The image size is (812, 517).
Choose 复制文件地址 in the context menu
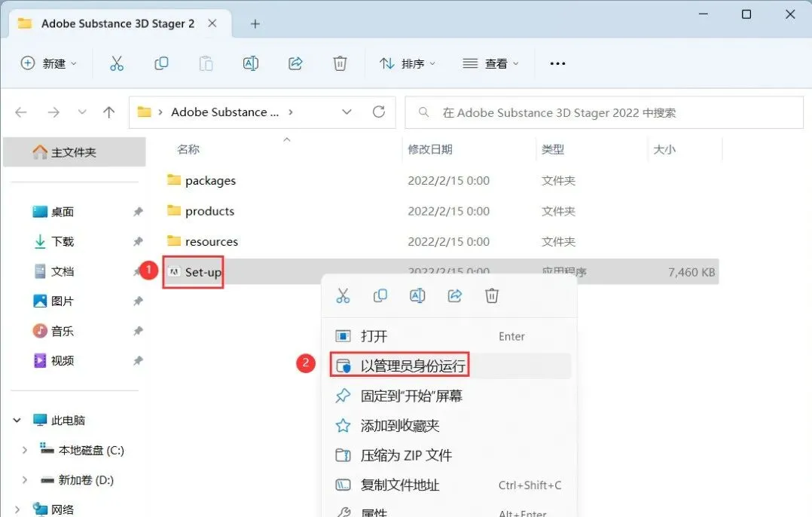pos(450,485)
